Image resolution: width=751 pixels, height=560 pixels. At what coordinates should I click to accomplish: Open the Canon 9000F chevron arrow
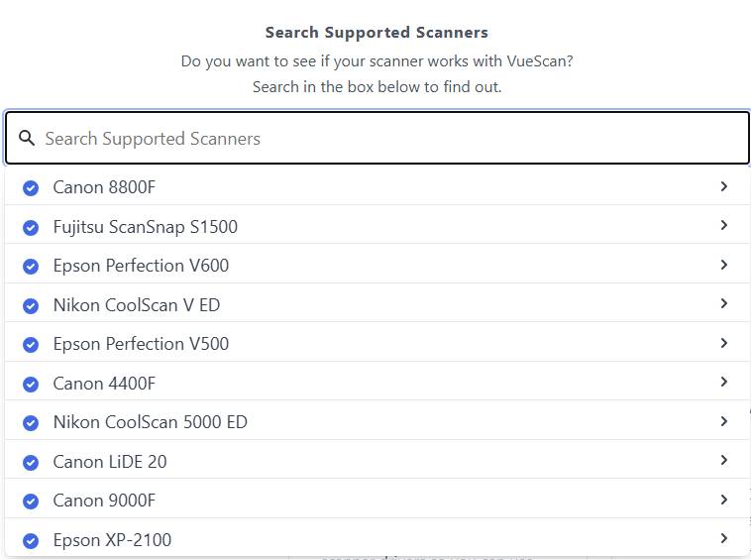click(724, 500)
